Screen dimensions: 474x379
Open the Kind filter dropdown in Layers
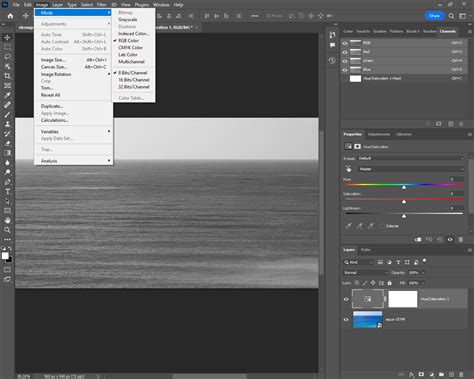[358, 262]
